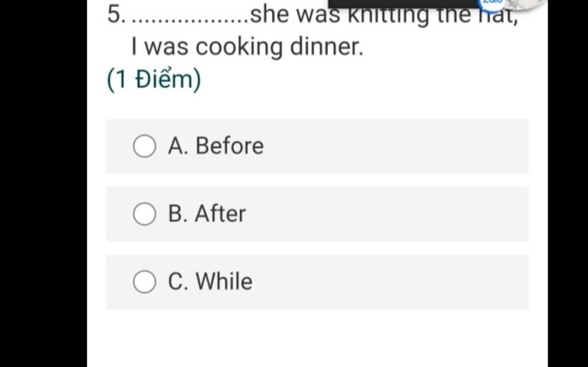Click empty area of After option row
The image size is (588, 367).
(x=386, y=214)
